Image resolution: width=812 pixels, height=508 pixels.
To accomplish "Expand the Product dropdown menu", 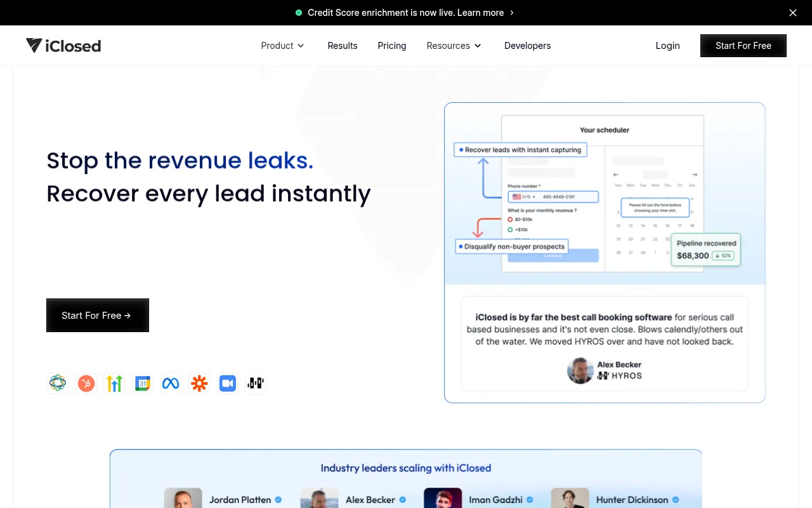I will tap(283, 46).
